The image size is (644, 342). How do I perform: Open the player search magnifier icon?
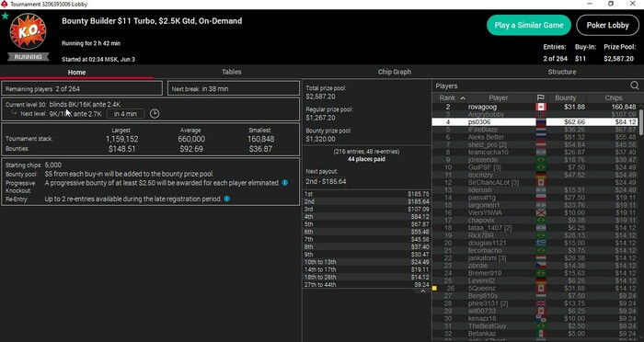[635, 85]
